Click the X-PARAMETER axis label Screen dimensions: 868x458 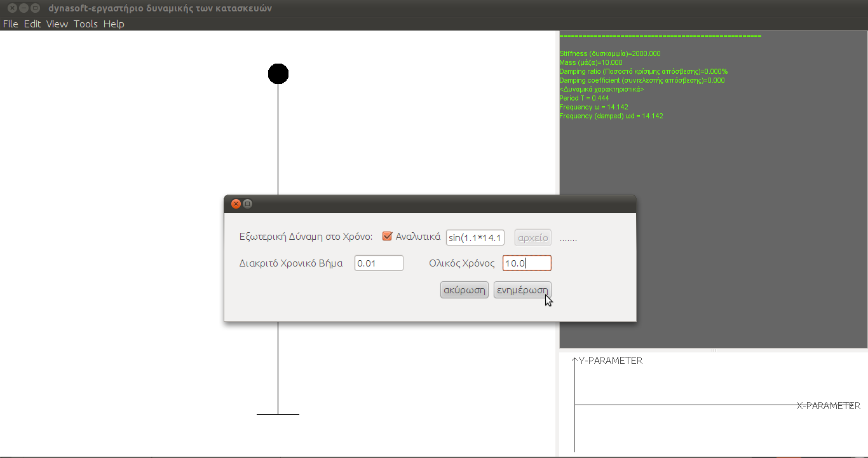pyautogui.click(x=829, y=405)
